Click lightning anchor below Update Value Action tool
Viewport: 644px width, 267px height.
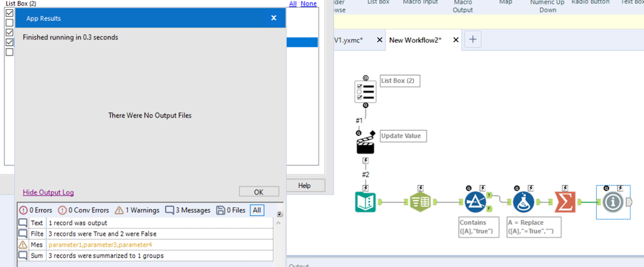coord(365,161)
